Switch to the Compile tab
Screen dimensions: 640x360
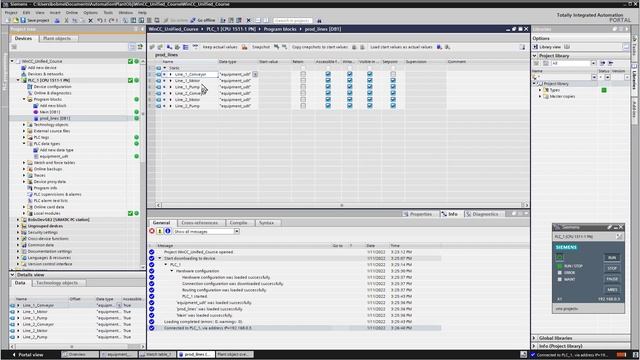pos(238,223)
